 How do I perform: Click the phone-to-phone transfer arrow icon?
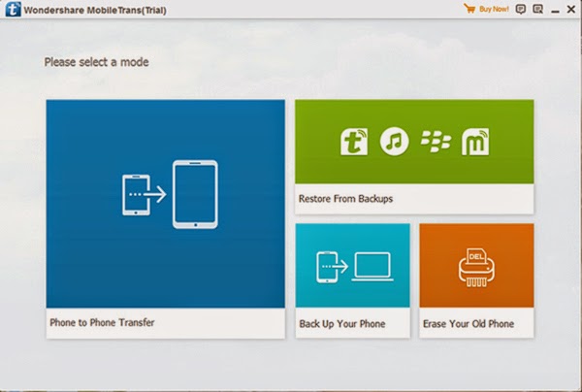click(170, 194)
